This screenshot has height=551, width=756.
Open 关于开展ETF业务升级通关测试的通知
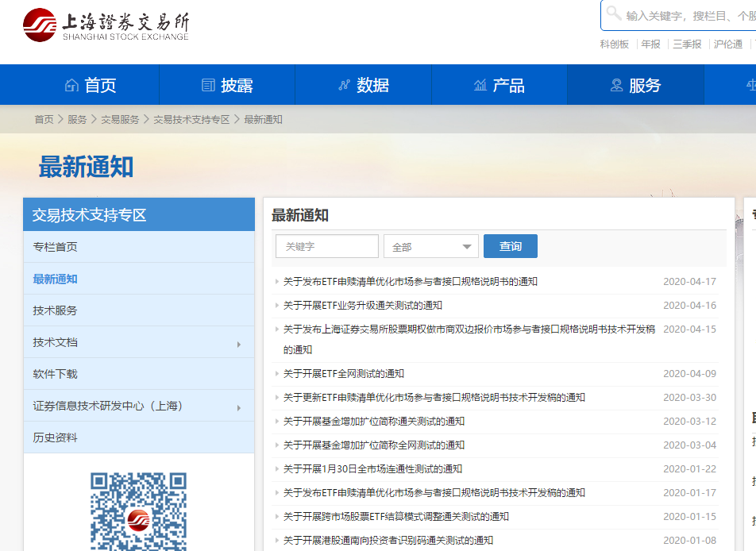363,305
